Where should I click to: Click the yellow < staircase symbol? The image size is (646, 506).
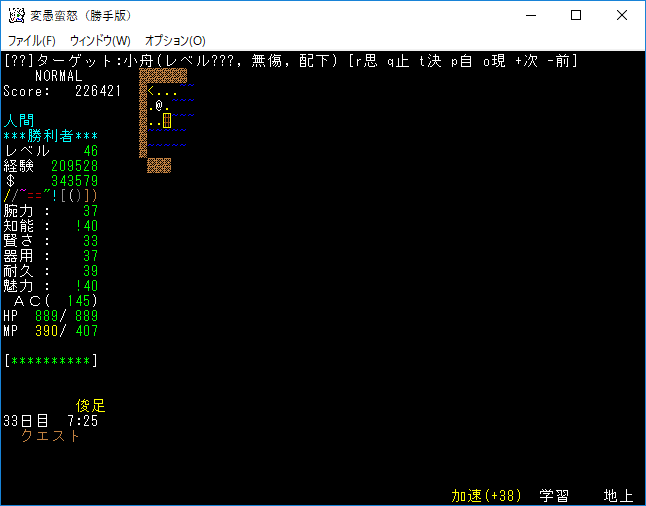151,91
